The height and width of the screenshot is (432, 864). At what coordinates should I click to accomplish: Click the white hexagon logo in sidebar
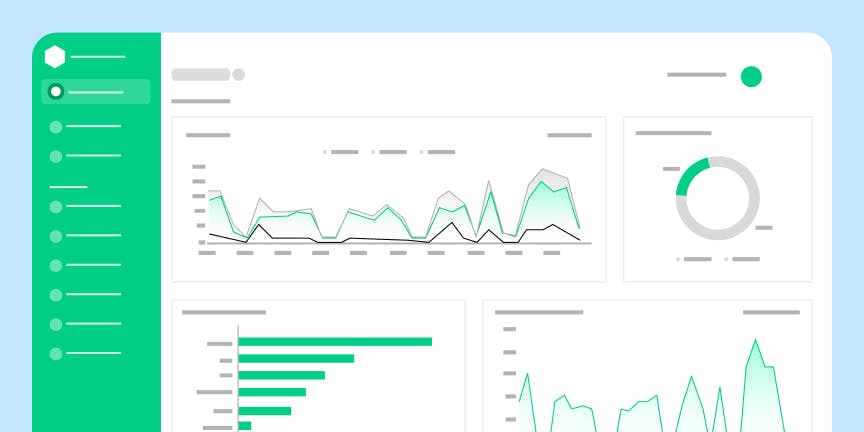55,57
